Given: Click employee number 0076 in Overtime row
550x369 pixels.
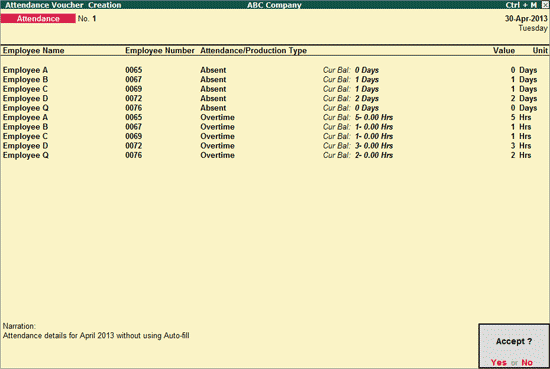Looking at the screenshot, I should 134,155.
